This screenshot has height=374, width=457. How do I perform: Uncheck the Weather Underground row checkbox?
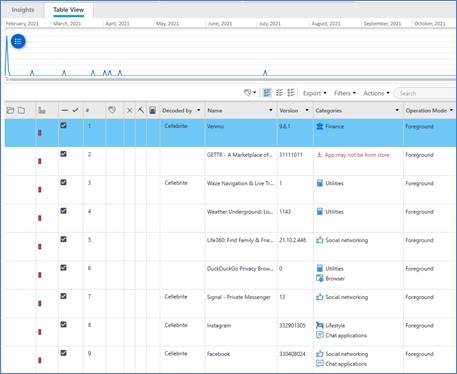point(63,211)
